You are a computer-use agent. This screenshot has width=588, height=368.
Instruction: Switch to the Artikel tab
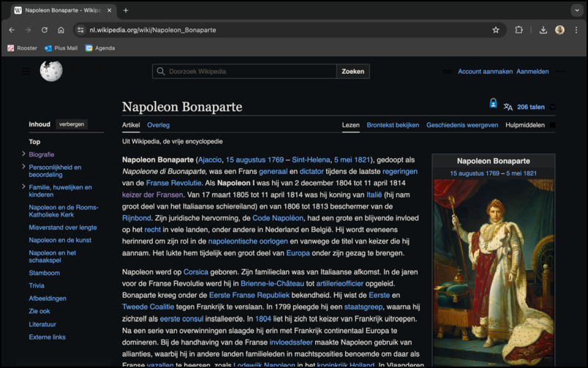coord(131,125)
